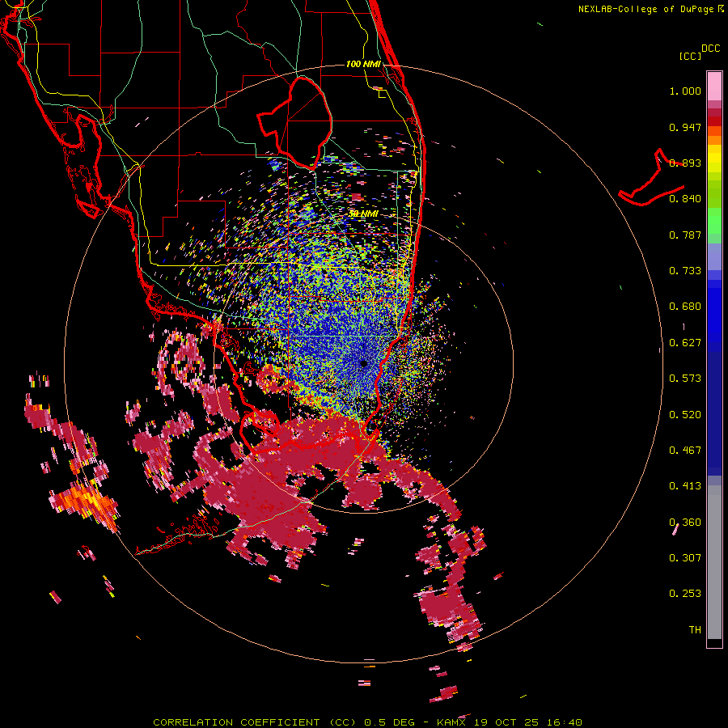Select the 0.573 scale value

(685, 379)
